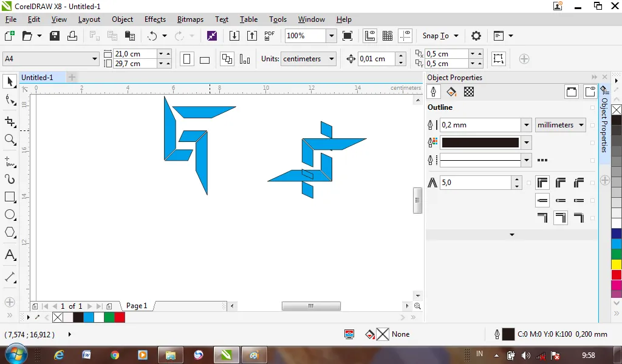Click the Print icon
The width and height of the screenshot is (622, 364).
pos(72,36)
